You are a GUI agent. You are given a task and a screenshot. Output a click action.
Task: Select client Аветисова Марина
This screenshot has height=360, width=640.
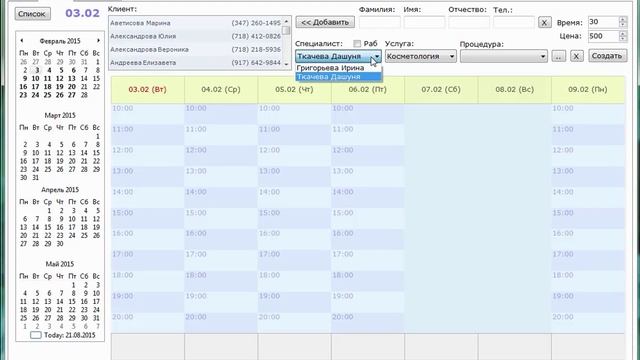[x=196, y=23]
